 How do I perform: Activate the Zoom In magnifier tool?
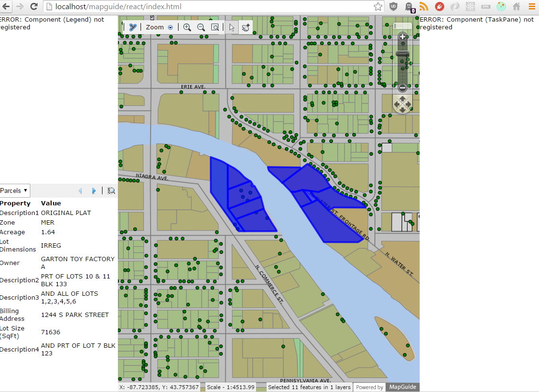(187, 27)
